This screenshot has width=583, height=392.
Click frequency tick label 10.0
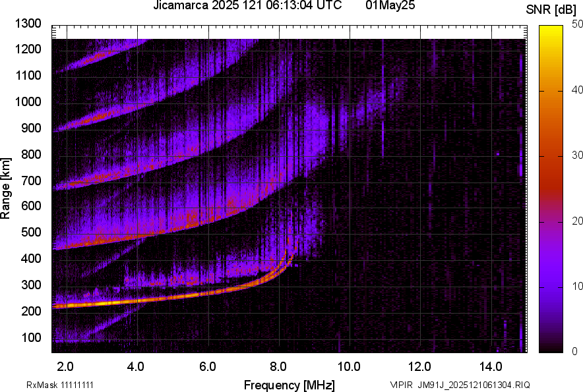click(x=349, y=367)
